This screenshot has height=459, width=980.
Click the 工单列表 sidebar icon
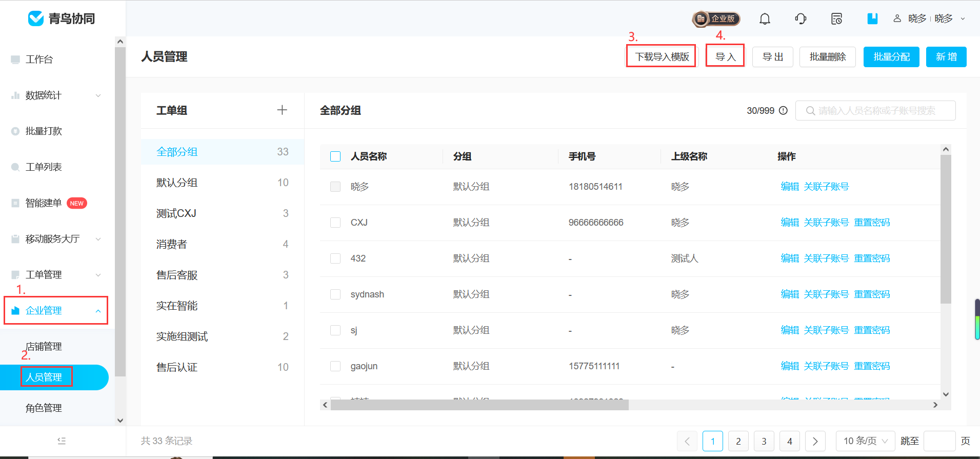15,167
